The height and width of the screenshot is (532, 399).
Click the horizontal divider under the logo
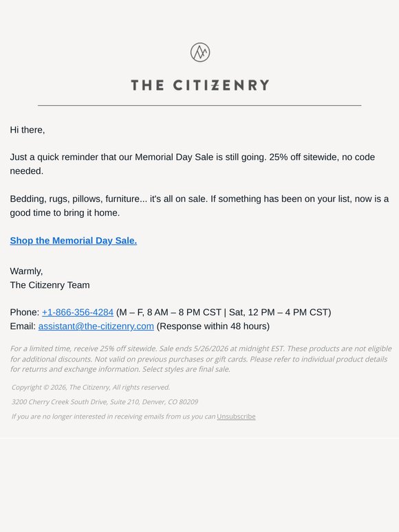pyautogui.click(x=199, y=106)
